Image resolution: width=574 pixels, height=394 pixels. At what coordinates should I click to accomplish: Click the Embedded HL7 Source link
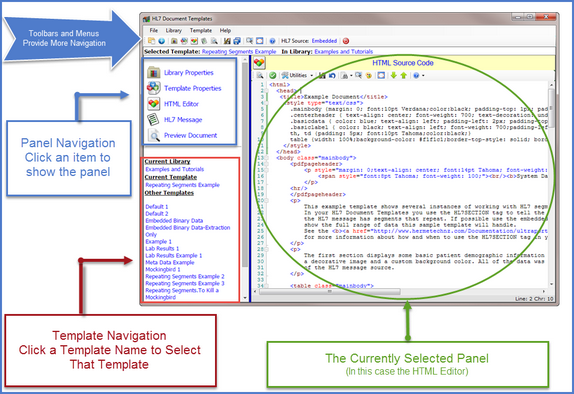coord(324,41)
